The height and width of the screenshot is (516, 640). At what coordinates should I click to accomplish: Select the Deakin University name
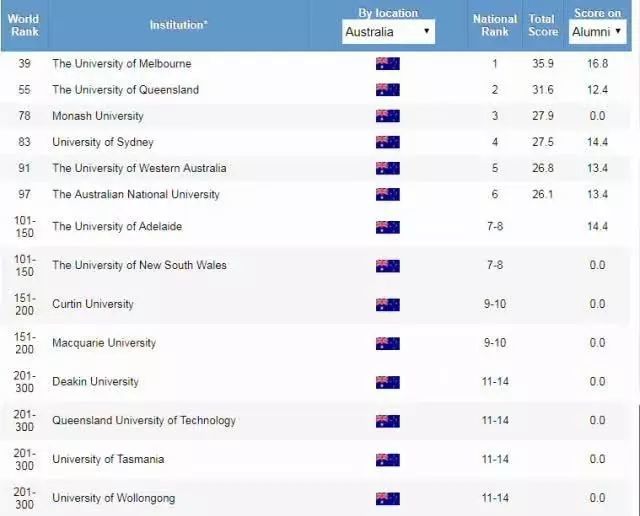pos(95,382)
